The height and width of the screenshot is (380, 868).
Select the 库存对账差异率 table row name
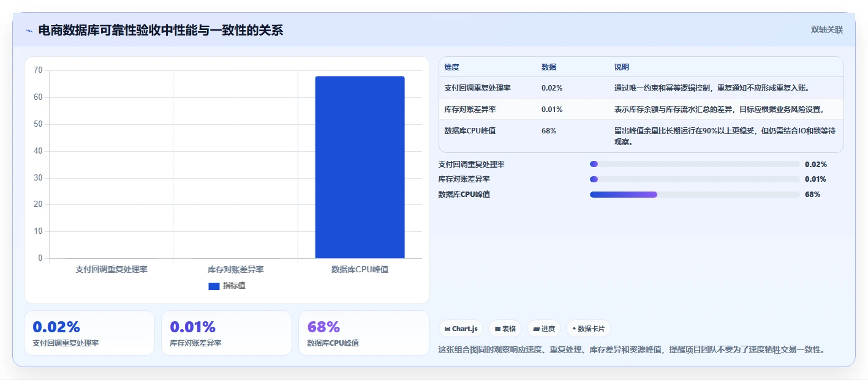click(470, 110)
